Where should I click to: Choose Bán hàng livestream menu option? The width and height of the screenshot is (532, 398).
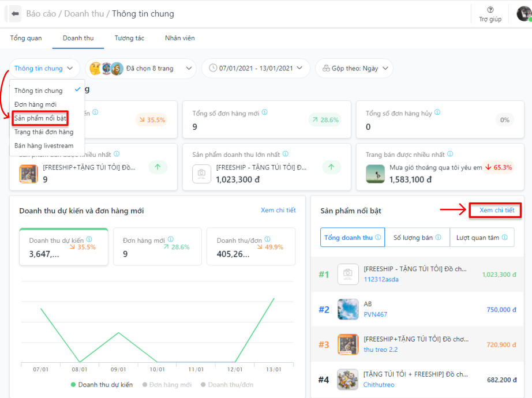point(47,145)
